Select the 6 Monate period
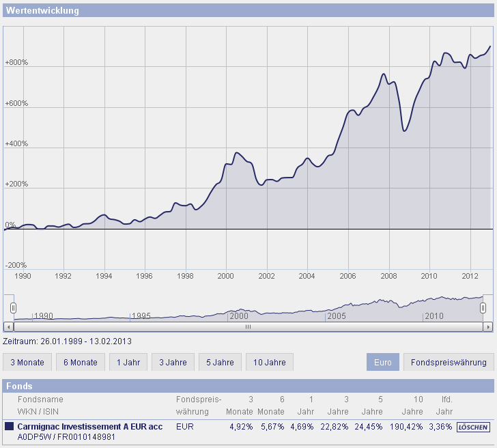The height and width of the screenshot is (448, 497). pyautogui.click(x=81, y=362)
